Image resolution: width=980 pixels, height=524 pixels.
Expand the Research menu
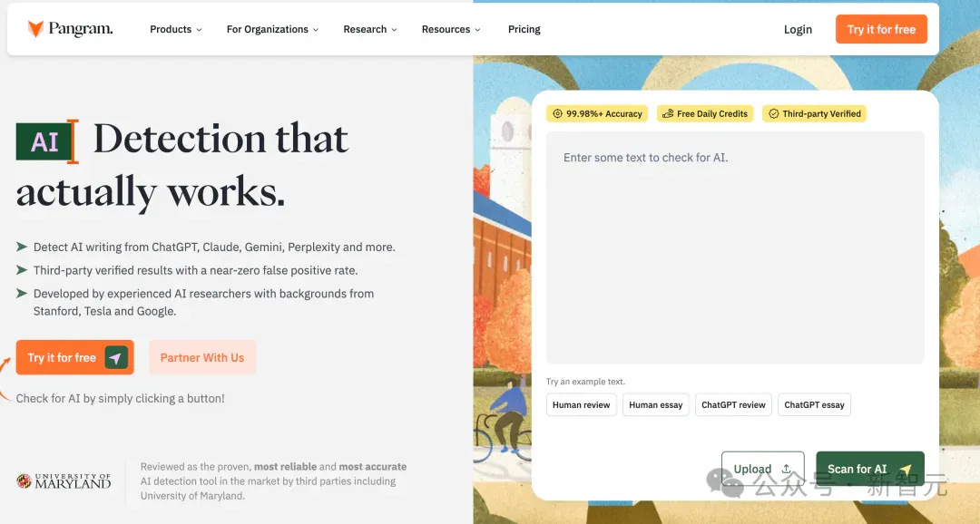(x=370, y=29)
